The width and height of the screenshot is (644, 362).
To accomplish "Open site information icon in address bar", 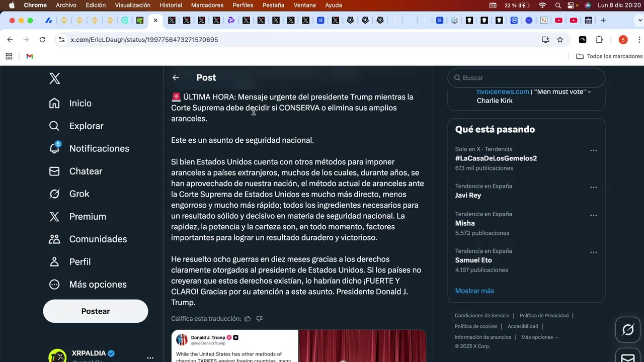I will pos(61,40).
